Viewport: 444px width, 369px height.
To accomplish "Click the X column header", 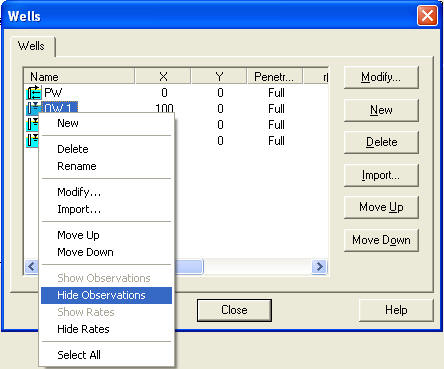I will [163, 77].
